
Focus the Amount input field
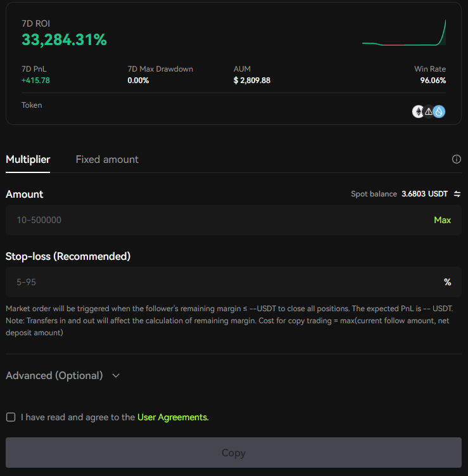234,220
